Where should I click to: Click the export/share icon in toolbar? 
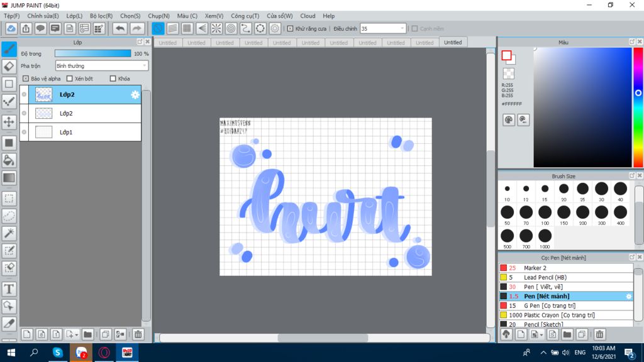pyautogui.click(x=26, y=28)
